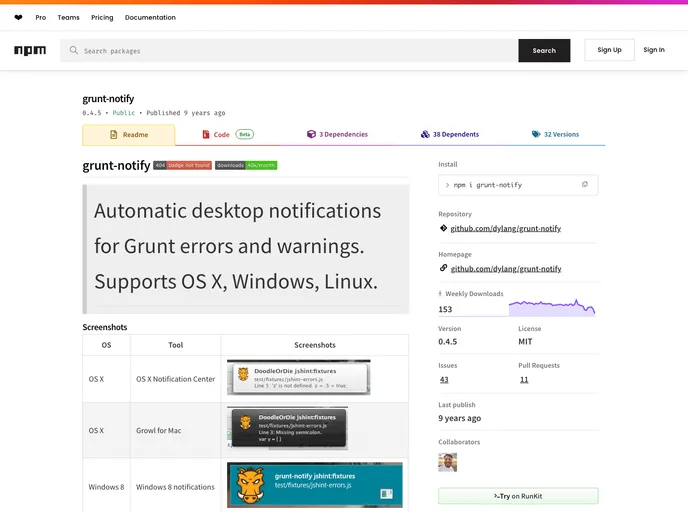The image size is (688, 512).
Task: Click the 'Windows 8' OS cell
Action: coord(106,487)
